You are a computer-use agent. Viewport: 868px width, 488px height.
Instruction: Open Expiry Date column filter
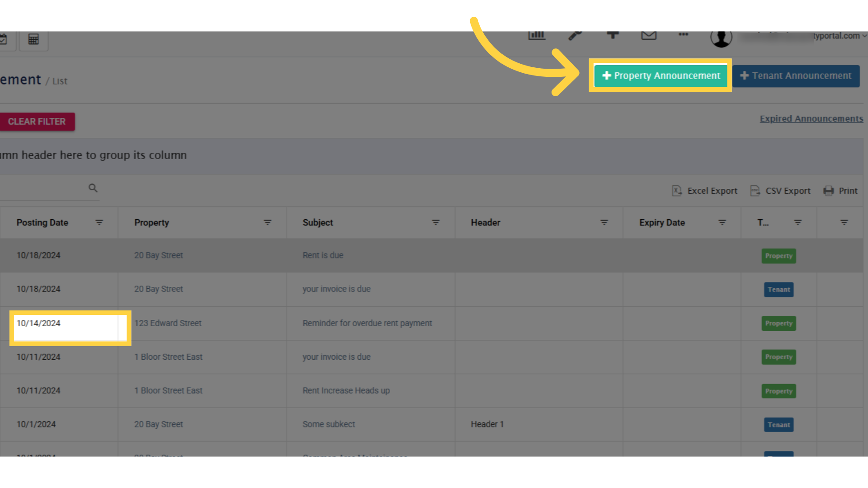[x=722, y=222]
